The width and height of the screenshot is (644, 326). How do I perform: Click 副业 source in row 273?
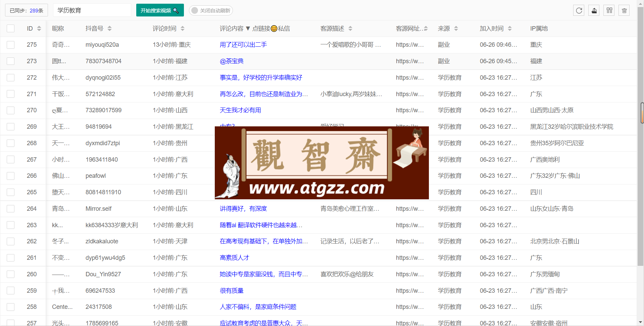(444, 61)
